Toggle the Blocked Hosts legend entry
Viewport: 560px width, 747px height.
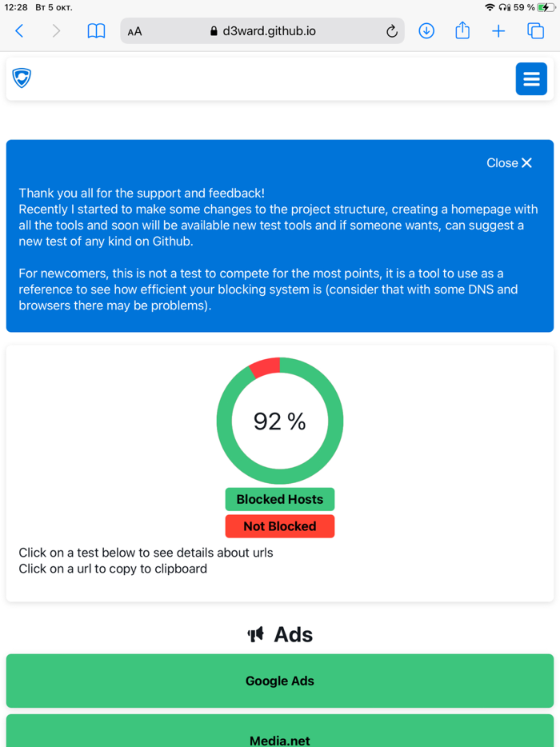279,499
